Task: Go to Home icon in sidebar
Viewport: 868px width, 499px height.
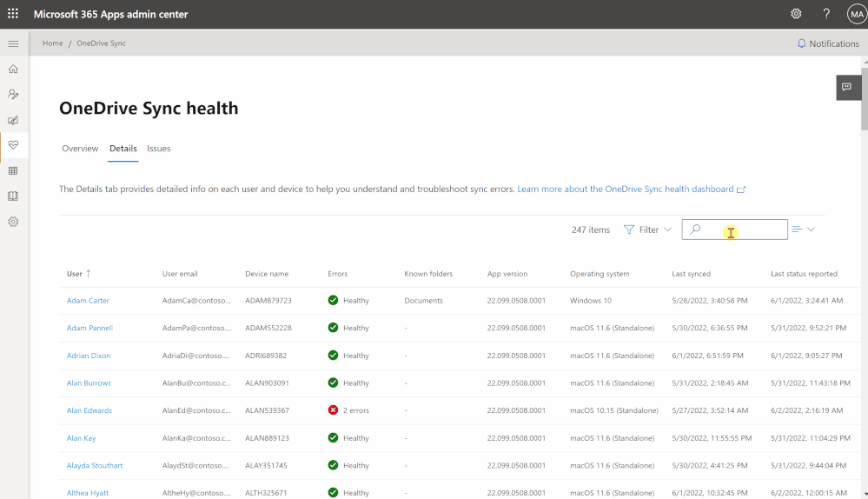Action: click(13, 69)
